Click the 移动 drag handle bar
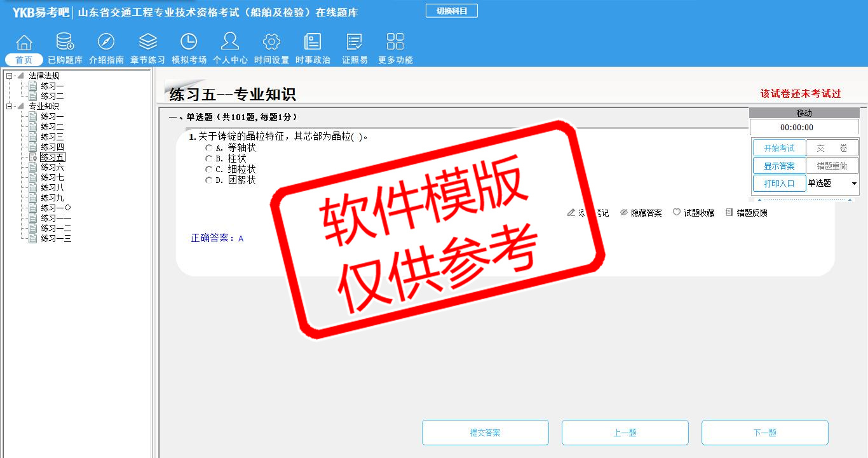868x458 pixels. click(804, 113)
